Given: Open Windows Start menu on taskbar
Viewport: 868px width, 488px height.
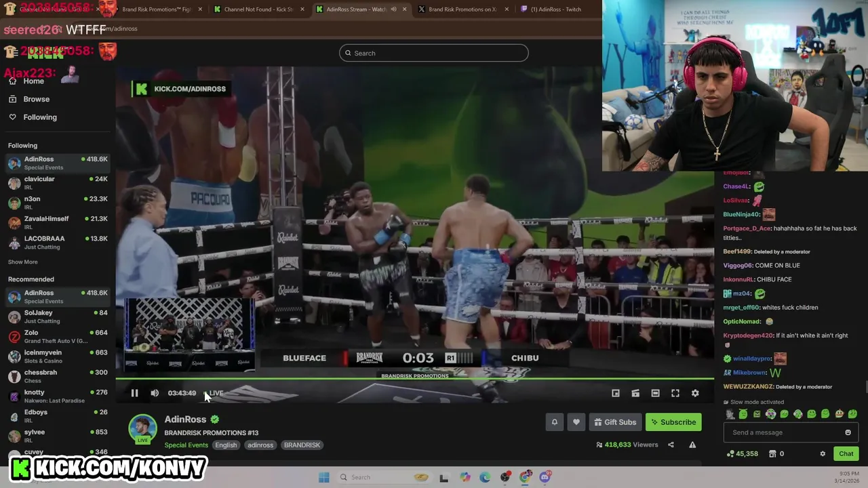Looking at the screenshot, I should (324, 477).
